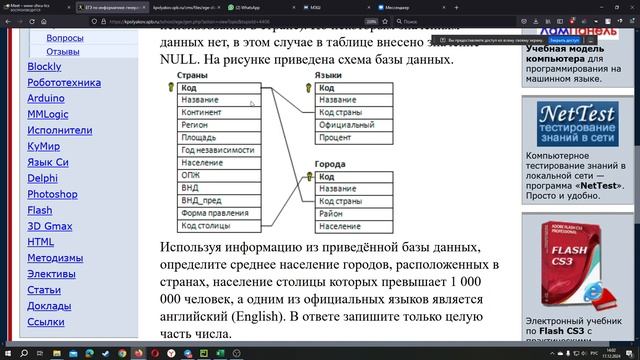Open Windows Start menu
640x360 pixels.
coord(8,353)
